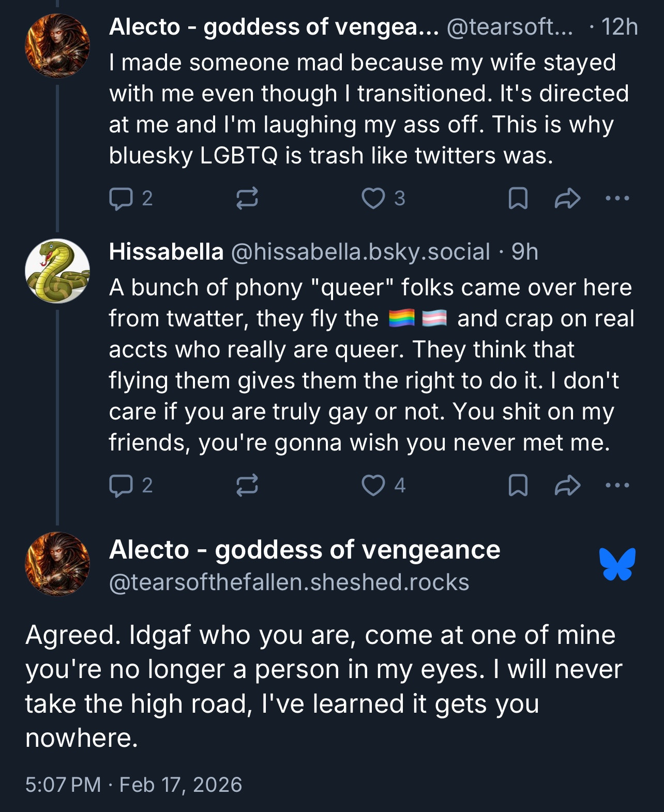Image resolution: width=664 pixels, height=812 pixels.
Task: Open Alecto's avatar on the top post
Action: coord(57,46)
